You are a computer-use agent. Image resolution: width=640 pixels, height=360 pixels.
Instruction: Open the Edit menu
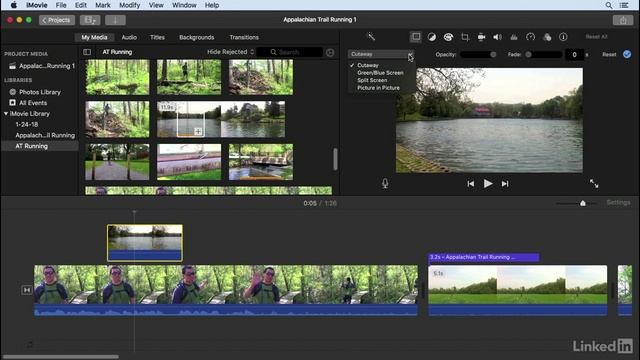[x=81, y=5]
